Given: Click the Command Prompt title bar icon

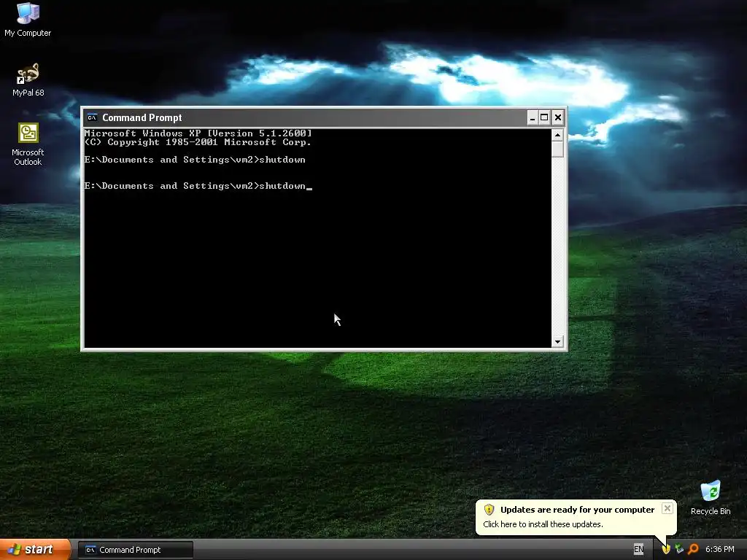Looking at the screenshot, I should 92,117.
